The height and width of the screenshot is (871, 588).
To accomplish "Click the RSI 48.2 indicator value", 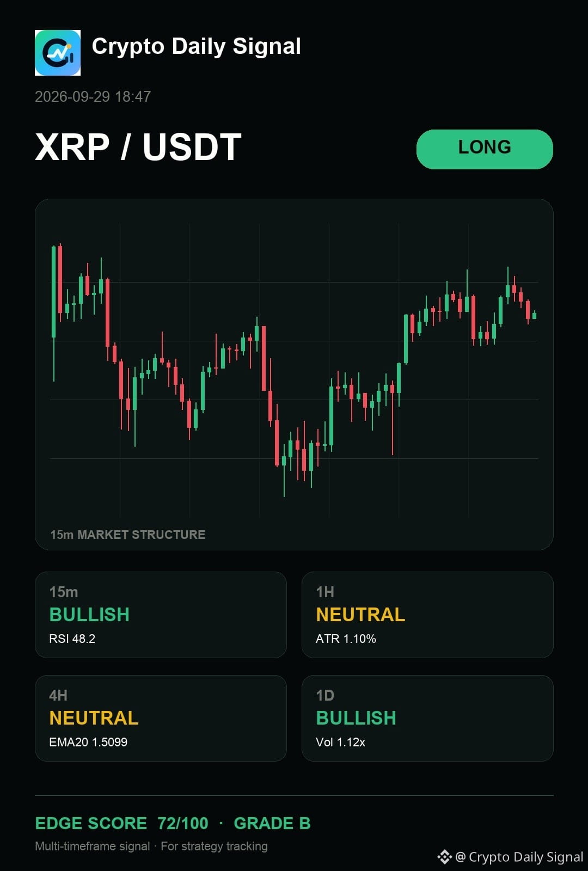I will tap(72, 639).
